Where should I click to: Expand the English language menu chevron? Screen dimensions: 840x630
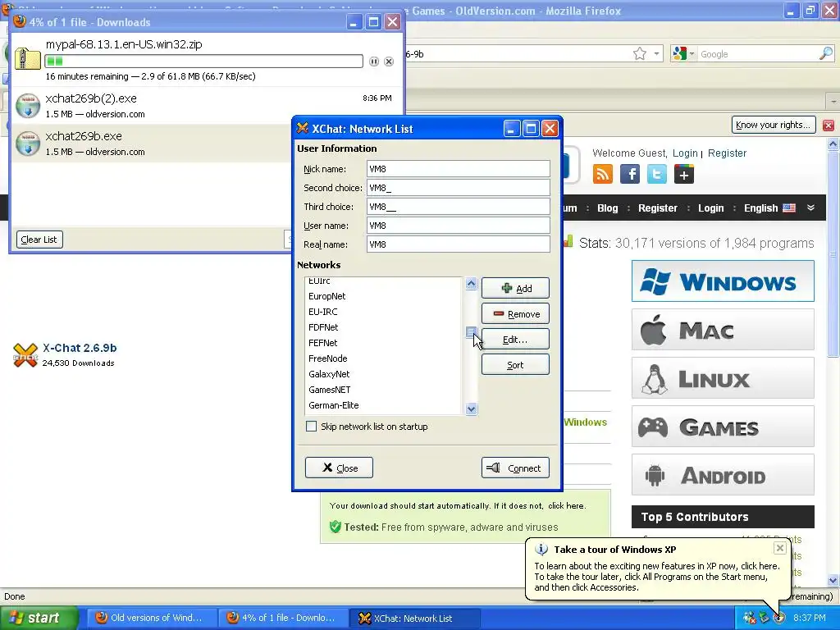point(810,208)
